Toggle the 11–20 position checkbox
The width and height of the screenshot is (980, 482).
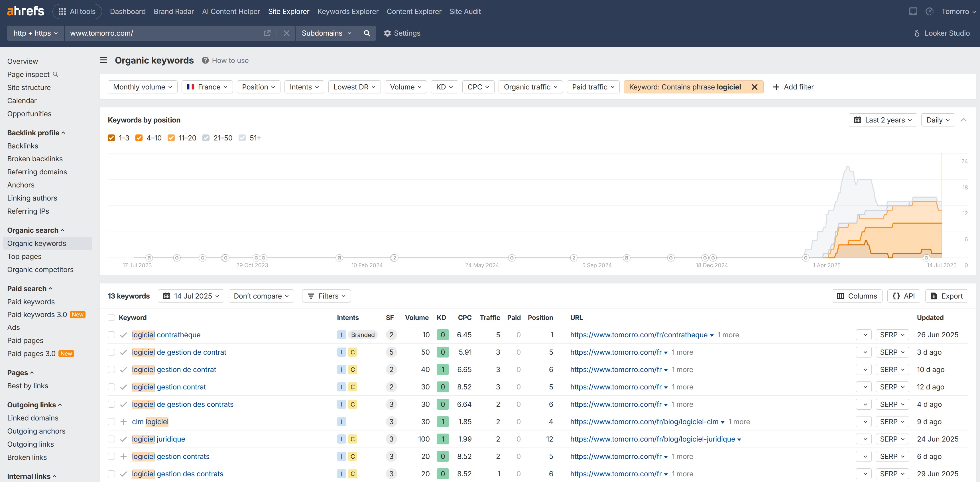click(171, 138)
